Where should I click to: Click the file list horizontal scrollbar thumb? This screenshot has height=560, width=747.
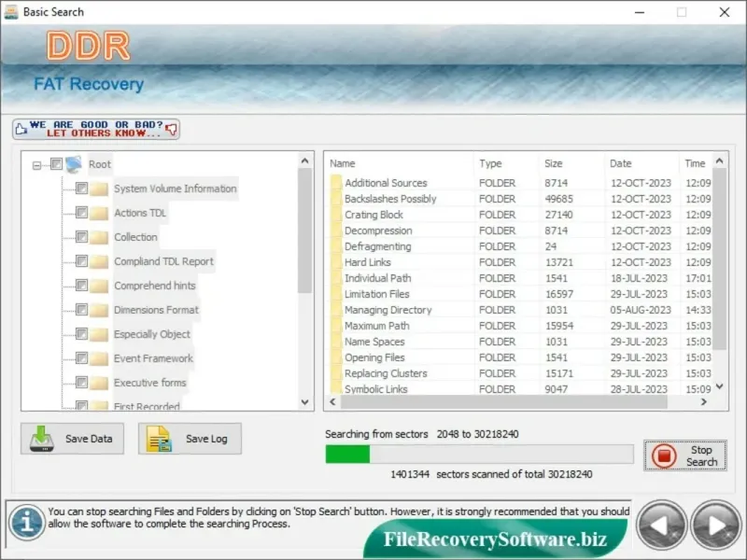504,402
